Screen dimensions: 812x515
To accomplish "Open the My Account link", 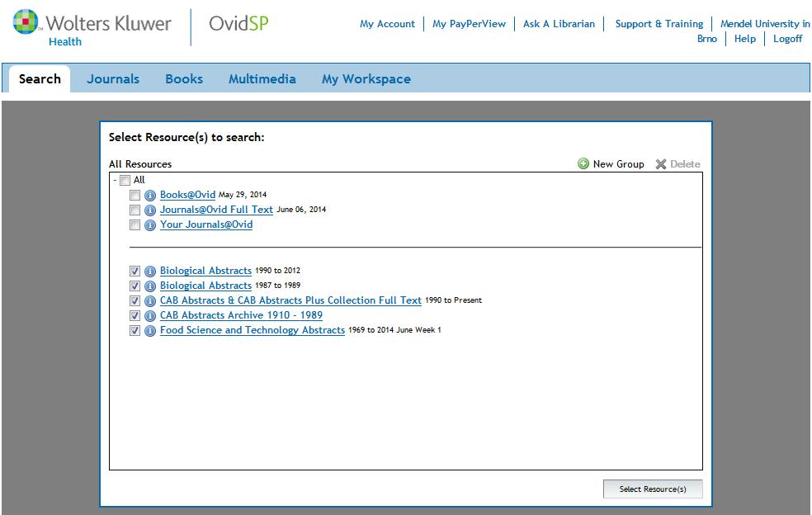I will point(387,24).
